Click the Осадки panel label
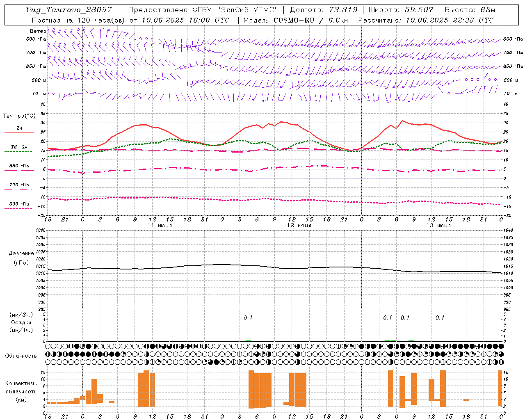 (21, 322)
